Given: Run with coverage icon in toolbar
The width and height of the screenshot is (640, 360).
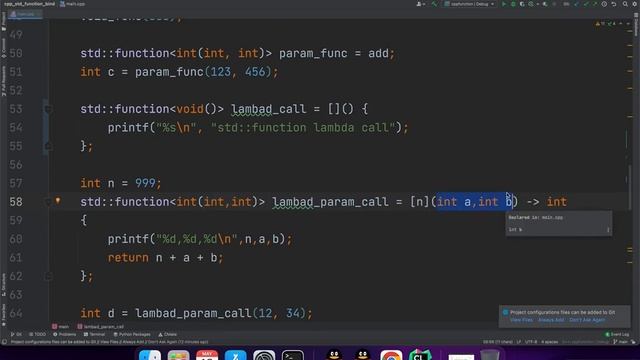Looking at the screenshot, I should 522,4.
